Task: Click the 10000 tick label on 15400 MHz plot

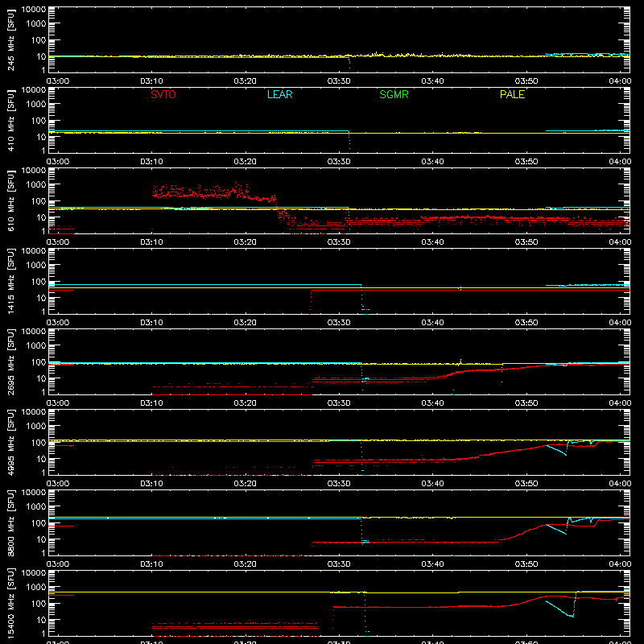Action: [34, 573]
